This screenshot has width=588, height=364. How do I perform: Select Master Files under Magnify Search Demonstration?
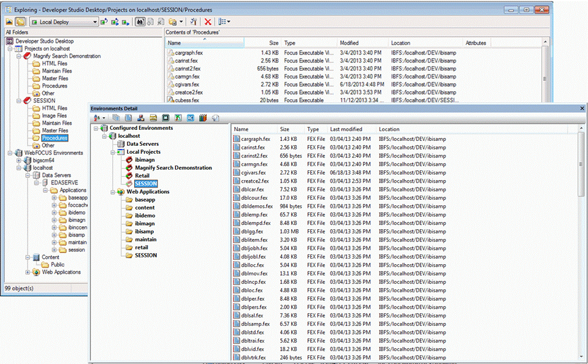pos(55,78)
